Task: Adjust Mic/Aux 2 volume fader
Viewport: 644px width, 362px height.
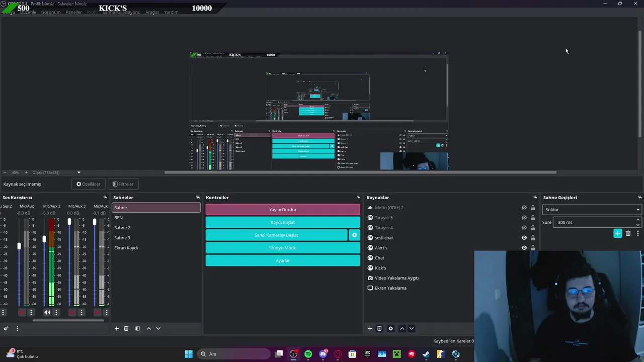Action: point(44,239)
